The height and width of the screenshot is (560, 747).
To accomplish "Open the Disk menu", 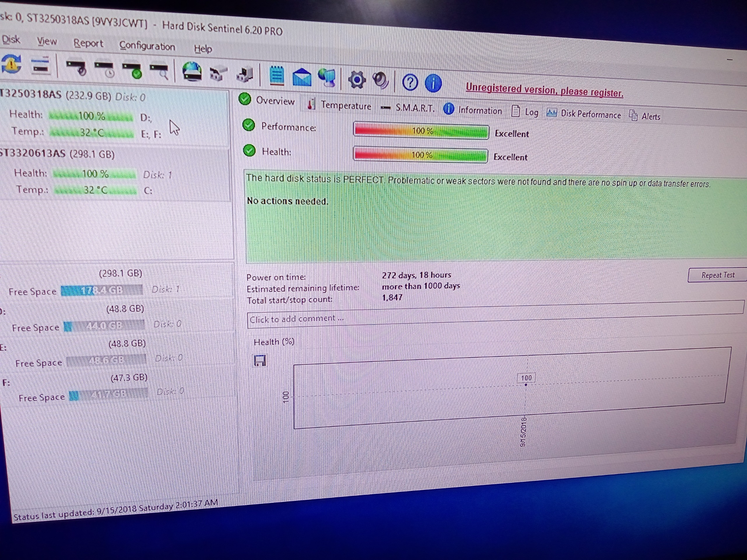I will coord(11,39).
